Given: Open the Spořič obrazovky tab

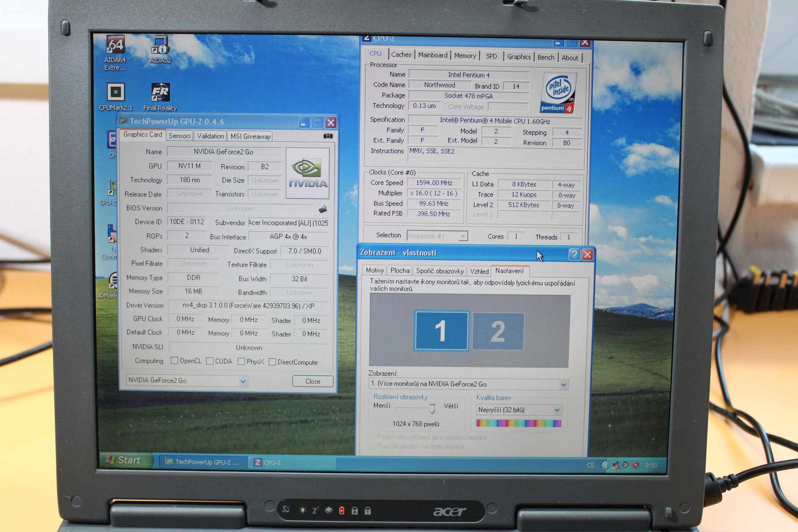Looking at the screenshot, I should (440, 271).
